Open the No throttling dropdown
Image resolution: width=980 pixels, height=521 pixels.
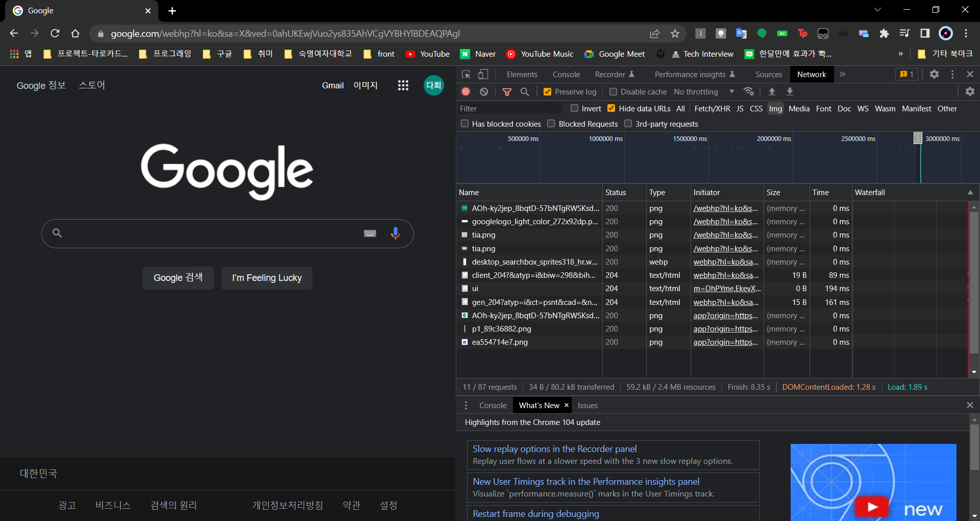pyautogui.click(x=704, y=92)
